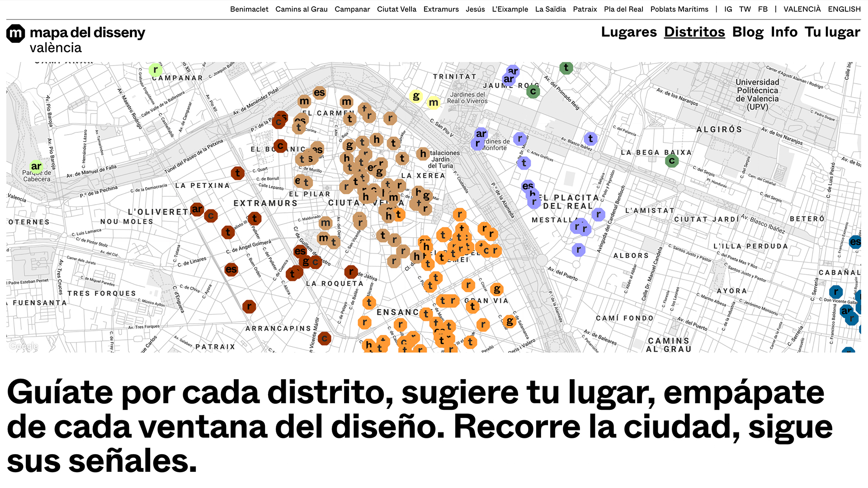Select the yellow "m" marker by Viveros

click(434, 103)
